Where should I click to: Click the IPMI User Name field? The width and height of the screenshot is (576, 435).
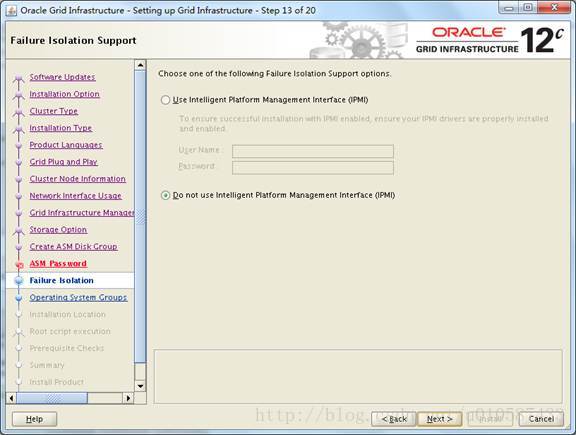coord(313,151)
